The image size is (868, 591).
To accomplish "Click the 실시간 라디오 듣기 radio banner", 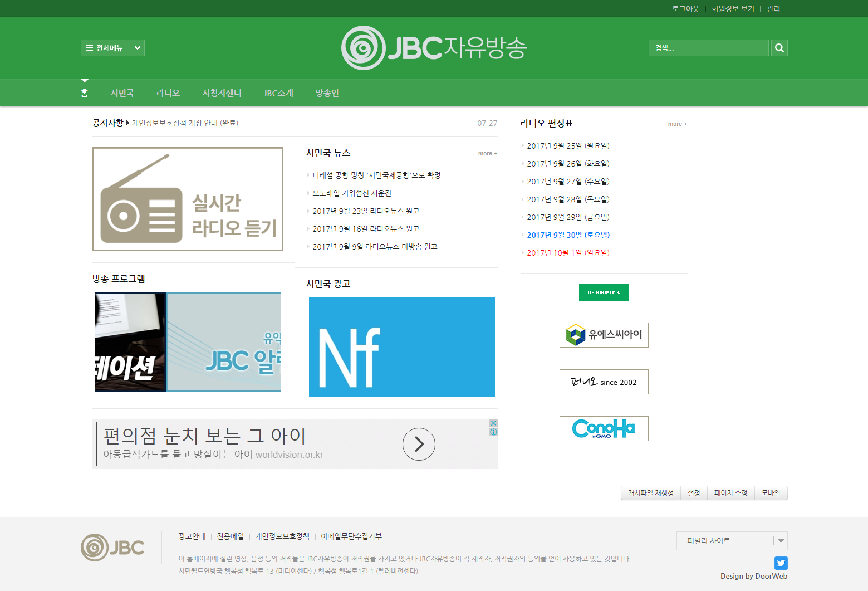I will click(188, 199).
